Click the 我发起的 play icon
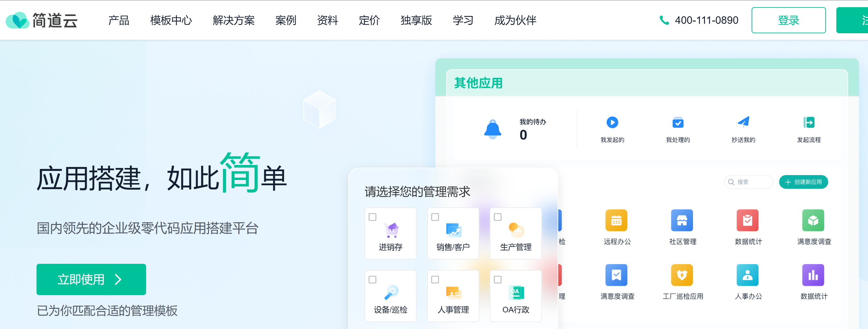The width and height of the screenshot is (868, 329). [612, 122]
